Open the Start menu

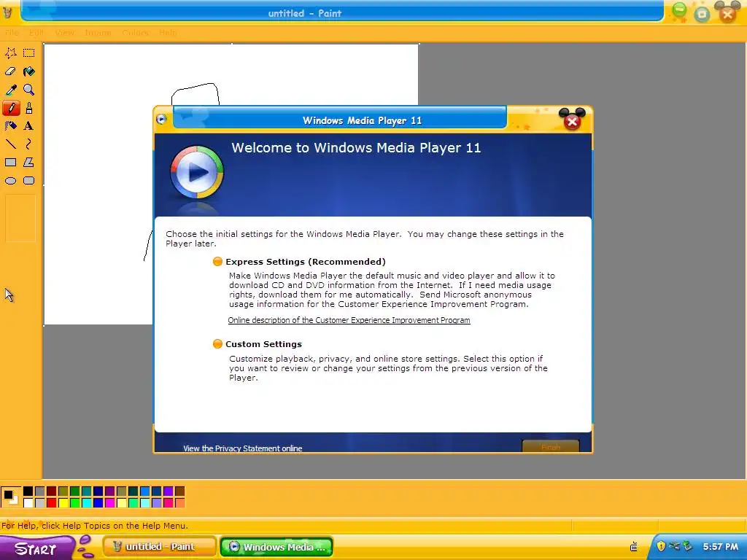36,548
